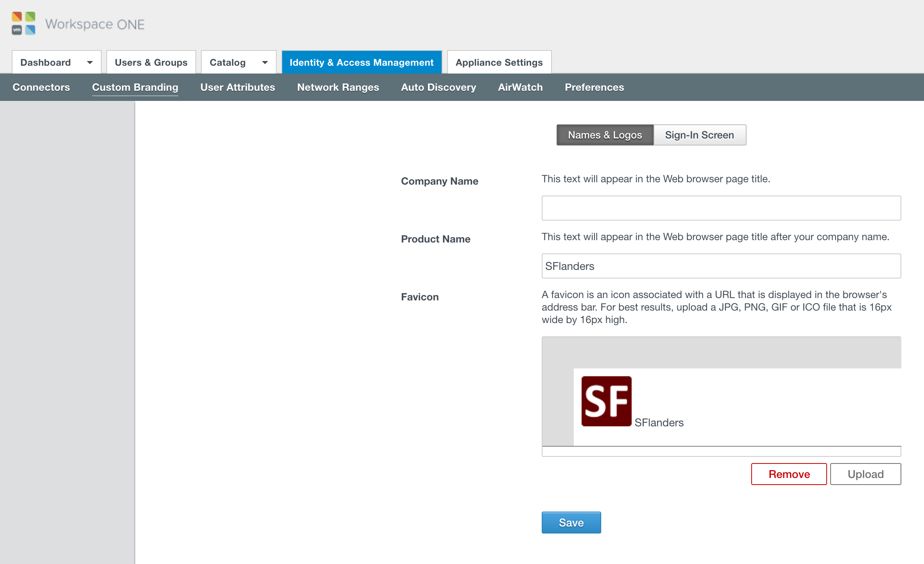Click the Workspace ONE logo icon
Image resolution: width=924 pixels, height=564 pixels.
[x=23, y=23]
